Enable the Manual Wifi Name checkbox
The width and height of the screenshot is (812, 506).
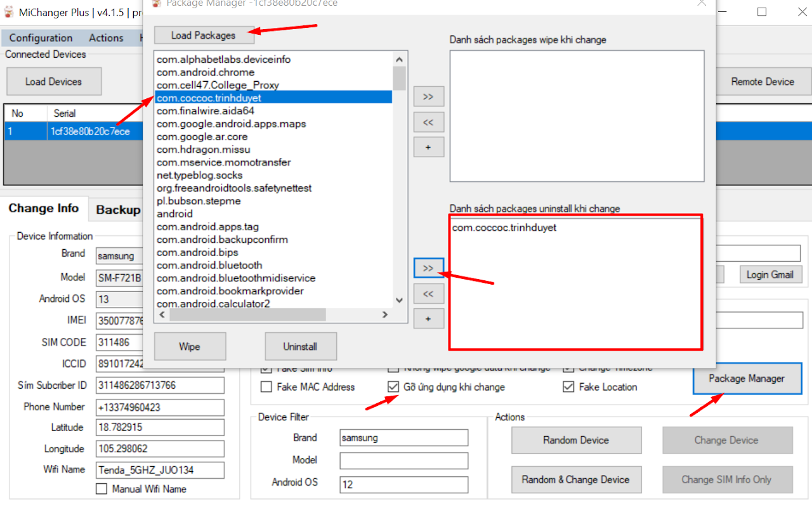click(x=101, y=489)
